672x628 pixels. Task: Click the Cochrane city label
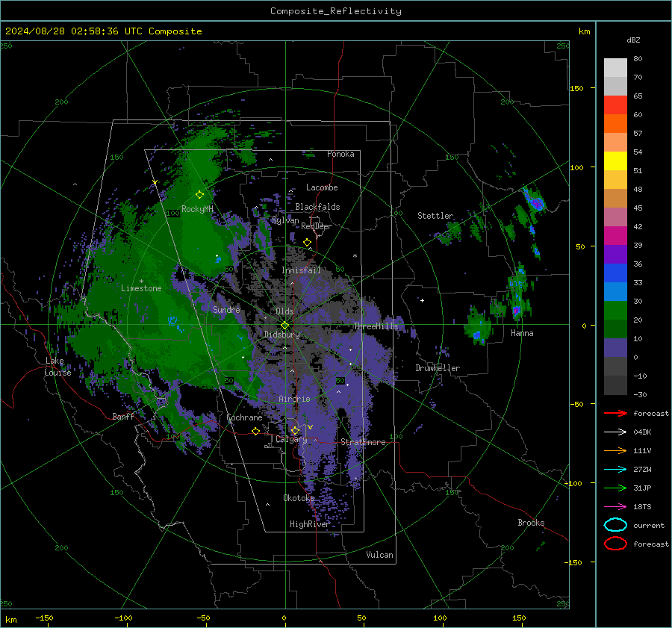point(244,417)
